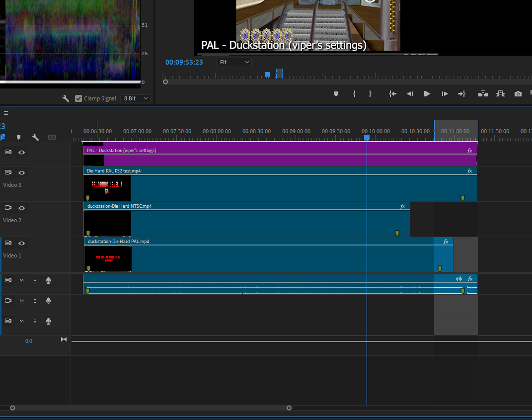532x420 pixels.
Task: Select Die Hard PAL PS2 test.mp4 clip
Action: tap(280, 184)
